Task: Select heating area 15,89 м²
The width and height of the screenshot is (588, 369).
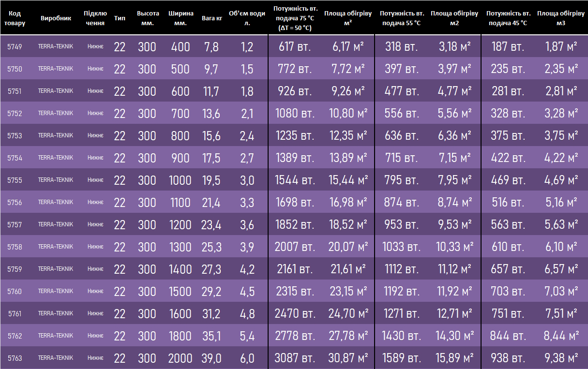Action: [x=454, y=358]
